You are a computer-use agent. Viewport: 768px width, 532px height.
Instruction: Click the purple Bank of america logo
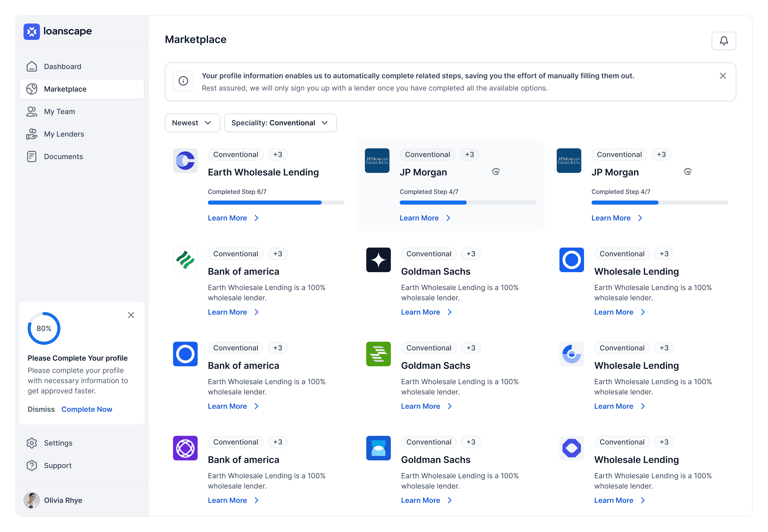185,448
